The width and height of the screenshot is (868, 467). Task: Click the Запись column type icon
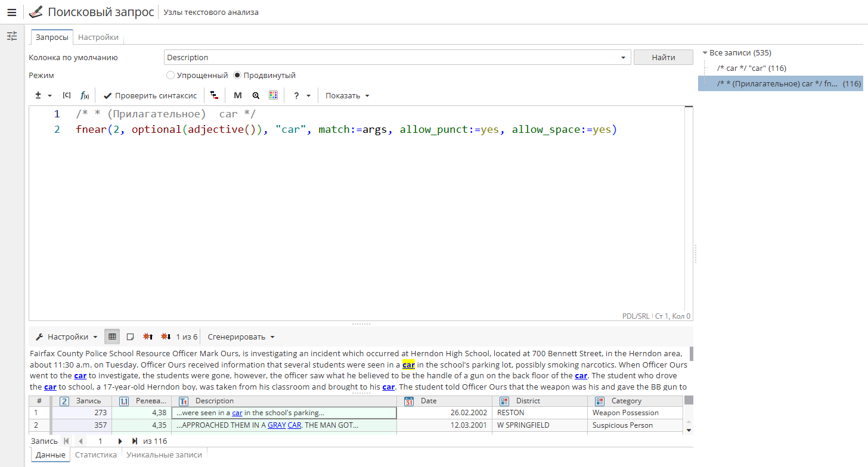(64, 401)
